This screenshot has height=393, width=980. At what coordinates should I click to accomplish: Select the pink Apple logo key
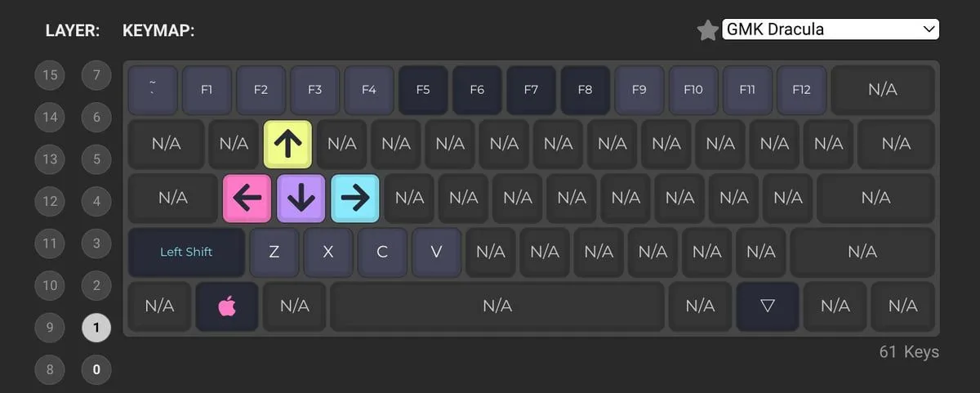[227, 306]
